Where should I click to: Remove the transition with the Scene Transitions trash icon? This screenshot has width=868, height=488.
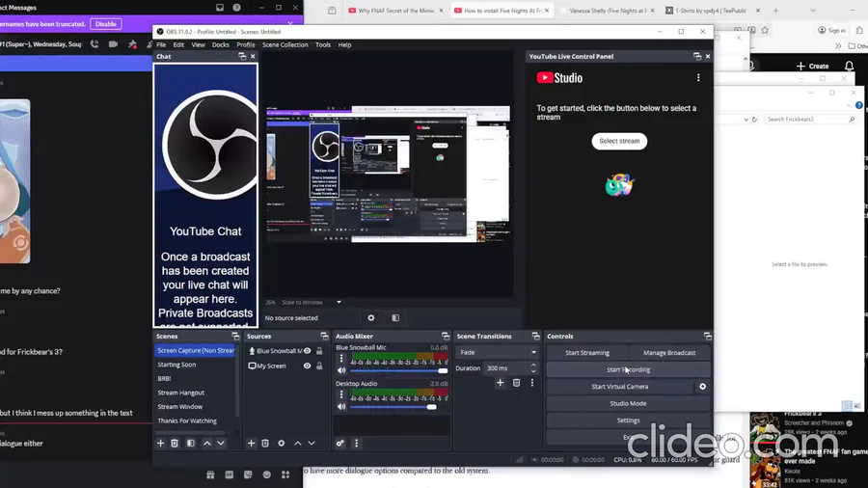[x=516, y=382]
